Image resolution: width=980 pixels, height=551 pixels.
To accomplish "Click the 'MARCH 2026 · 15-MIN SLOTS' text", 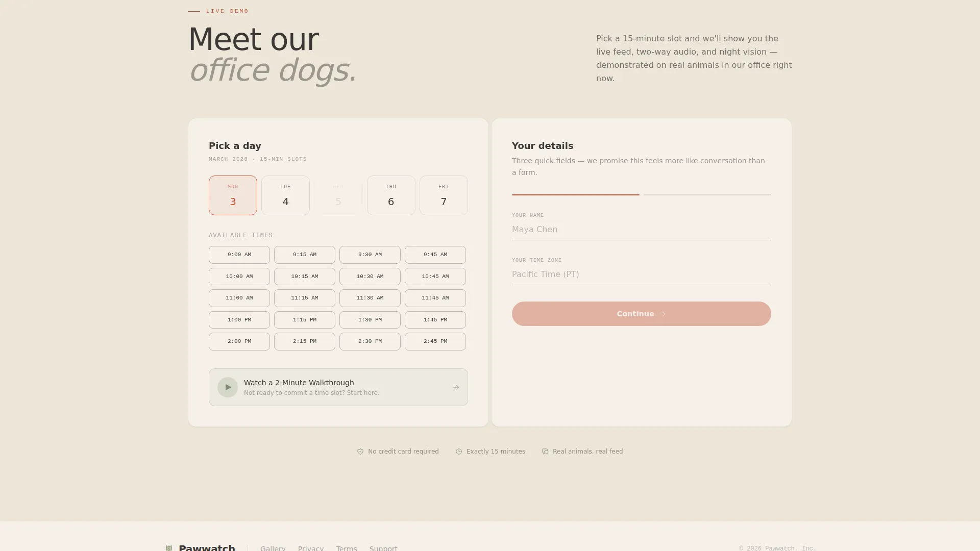I will coord(258,159).
